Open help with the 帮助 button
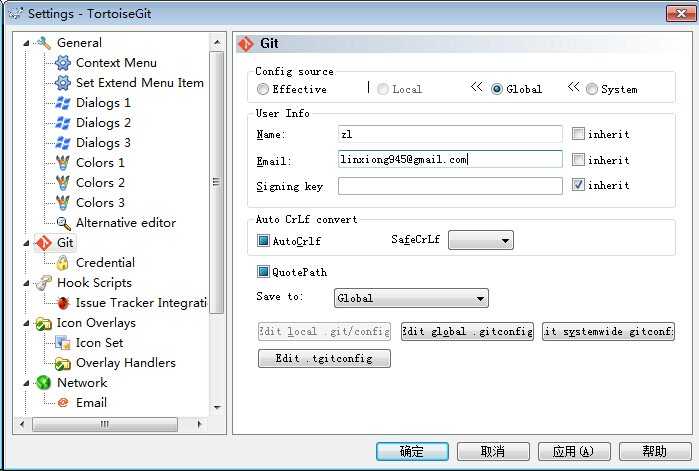 pos(655,451)
